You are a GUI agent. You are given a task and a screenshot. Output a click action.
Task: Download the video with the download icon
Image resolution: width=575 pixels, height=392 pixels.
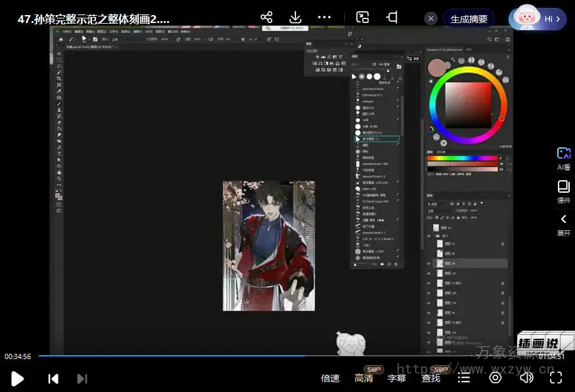click(295, 18)
